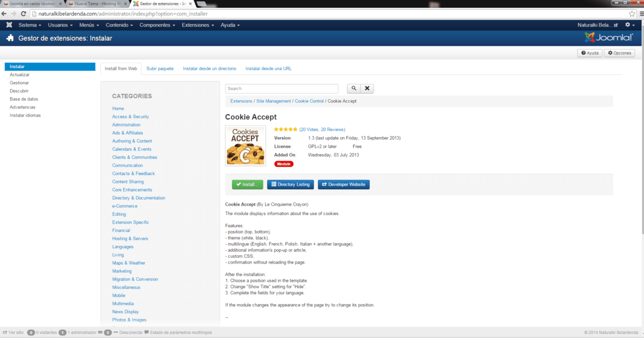Open the Communication category
This screenshot has height=338, width=644.
coord(127,166)
